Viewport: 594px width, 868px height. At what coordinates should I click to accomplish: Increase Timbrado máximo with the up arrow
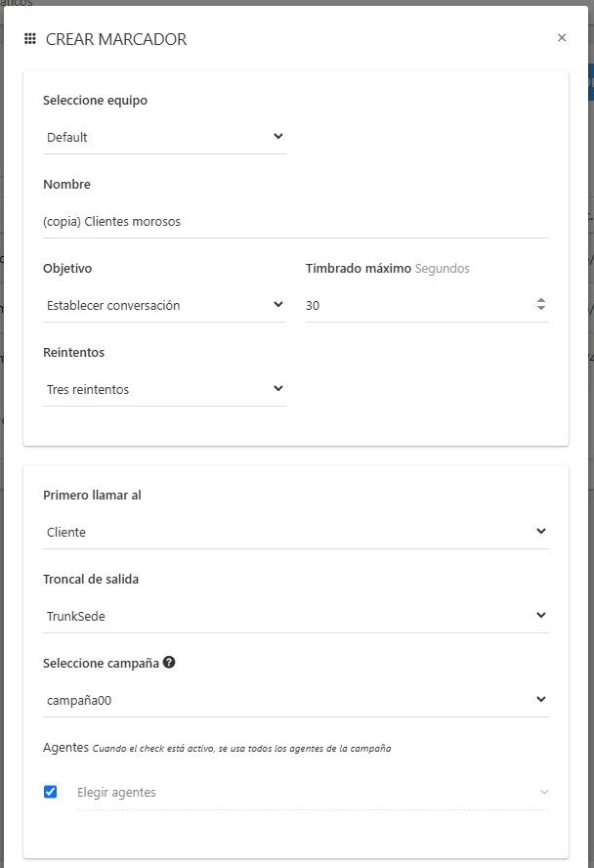pos(541,300)
